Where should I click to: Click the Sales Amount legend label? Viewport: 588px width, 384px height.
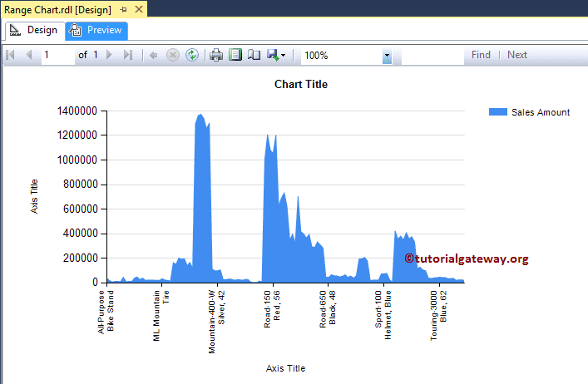(541, 112)
